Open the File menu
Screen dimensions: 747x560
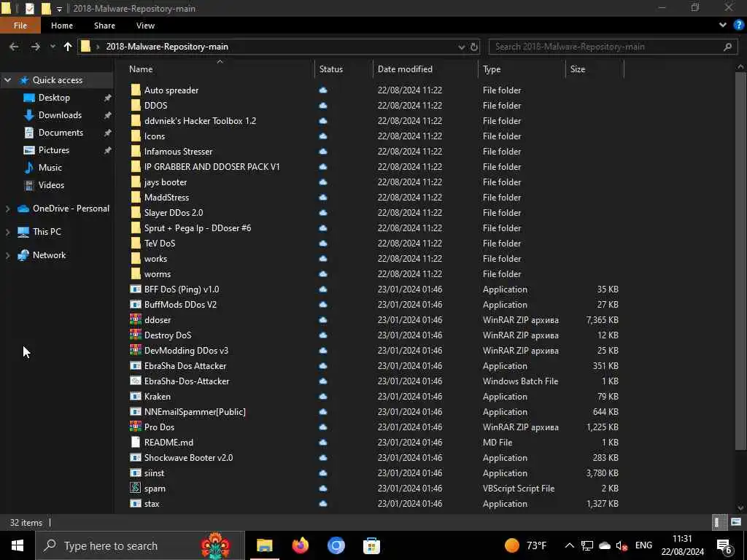click(20, 26)
